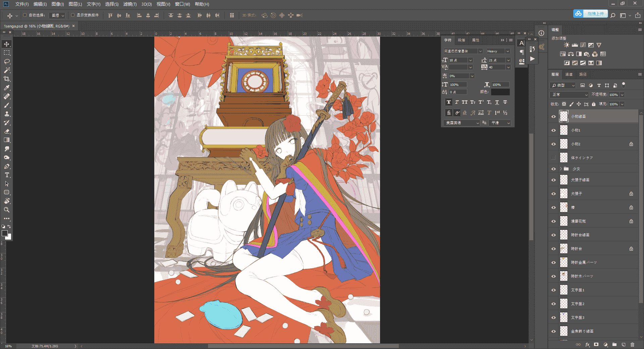644x349 pixels.
Task: Select the Brush tool
Action: [x=7, y=105]
